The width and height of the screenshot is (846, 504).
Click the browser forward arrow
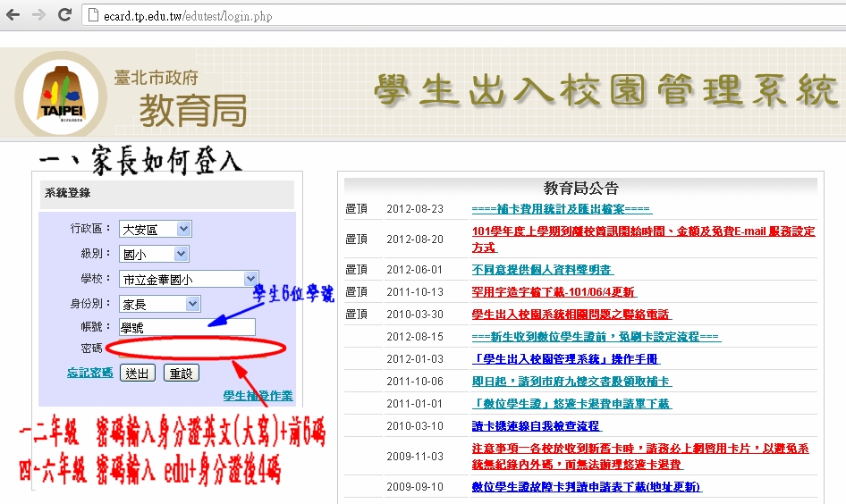coord(38,15)
